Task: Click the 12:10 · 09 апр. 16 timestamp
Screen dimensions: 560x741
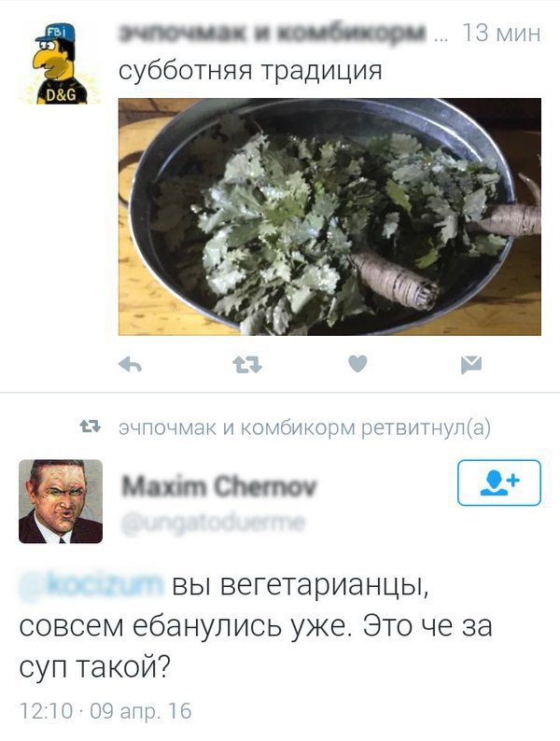Action: coord(105,711)
